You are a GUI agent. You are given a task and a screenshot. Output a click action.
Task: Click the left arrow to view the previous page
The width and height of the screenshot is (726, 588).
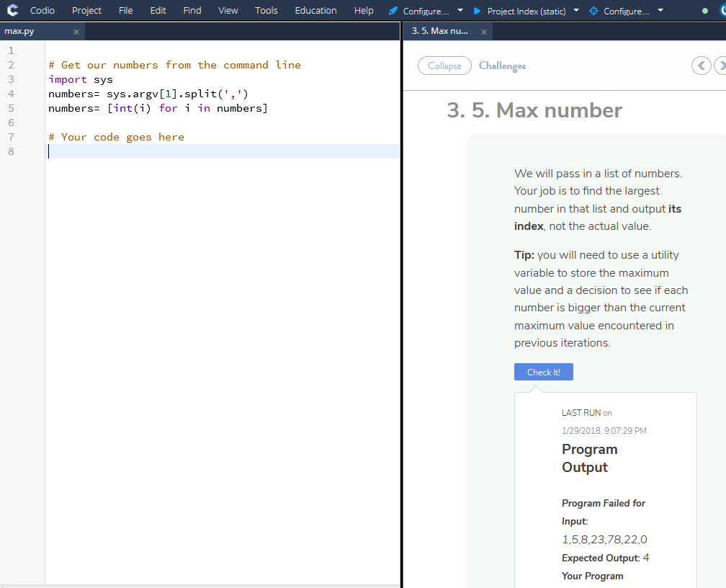click(x=701, y=66)
